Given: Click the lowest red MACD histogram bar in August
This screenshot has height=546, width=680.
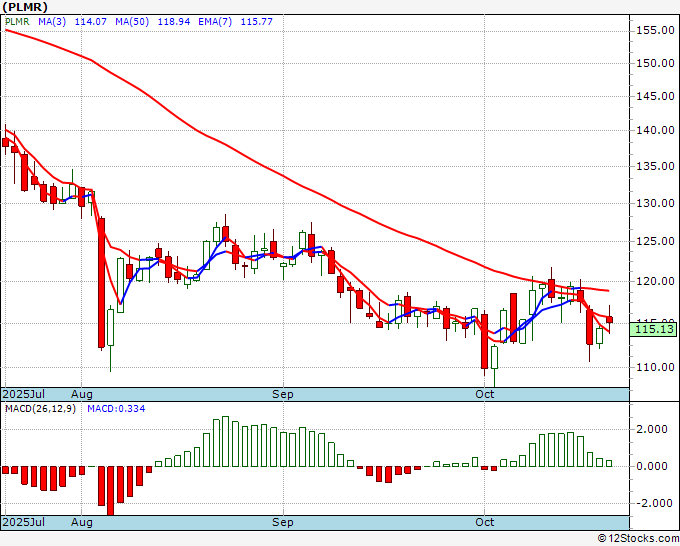Looking at the screenshot, I should point(111,490).
